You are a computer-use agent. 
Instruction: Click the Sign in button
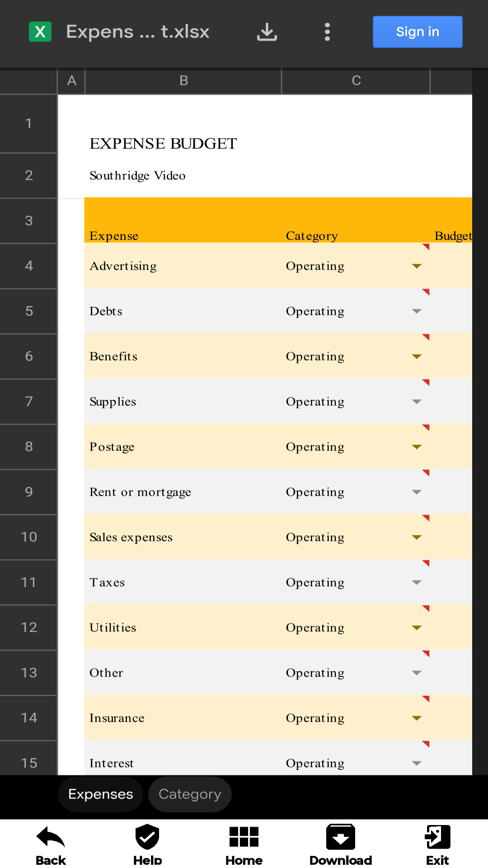coord(417,32)
